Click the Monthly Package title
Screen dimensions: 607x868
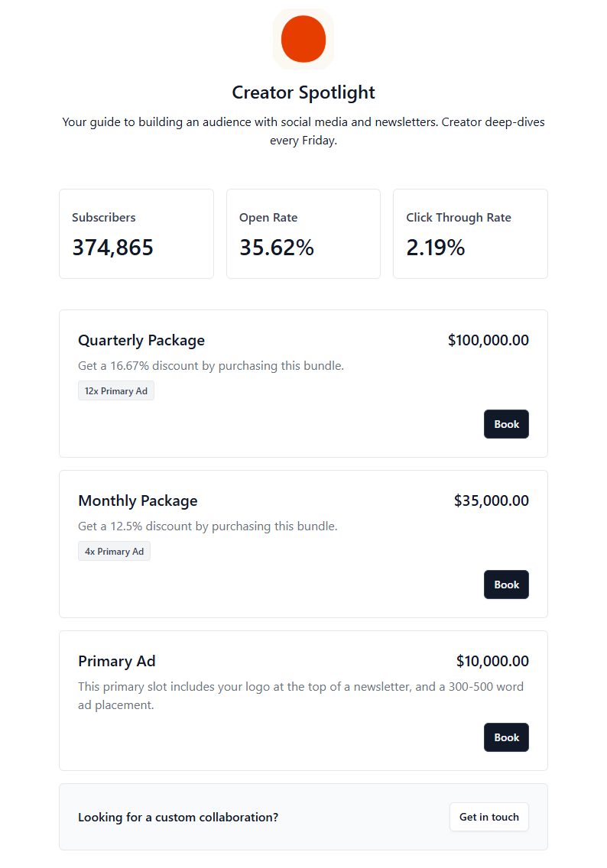click(138, 501)
